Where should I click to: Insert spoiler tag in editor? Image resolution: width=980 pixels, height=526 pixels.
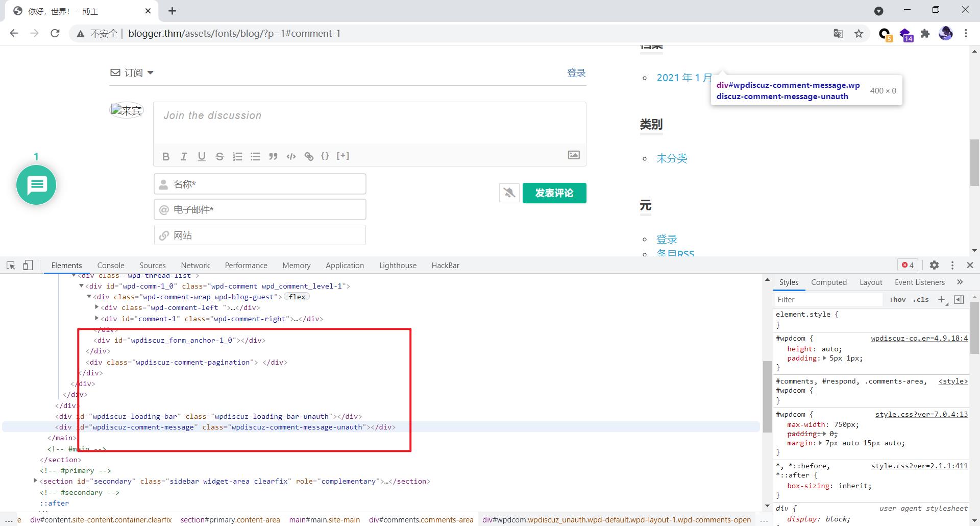tap(343, 156)
